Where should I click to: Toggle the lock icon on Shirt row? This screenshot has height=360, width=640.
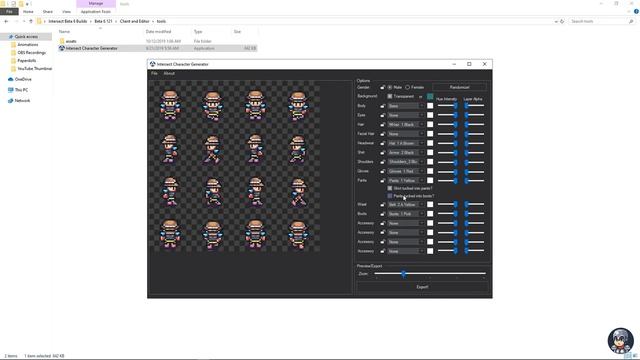click(x=382, y=153)
